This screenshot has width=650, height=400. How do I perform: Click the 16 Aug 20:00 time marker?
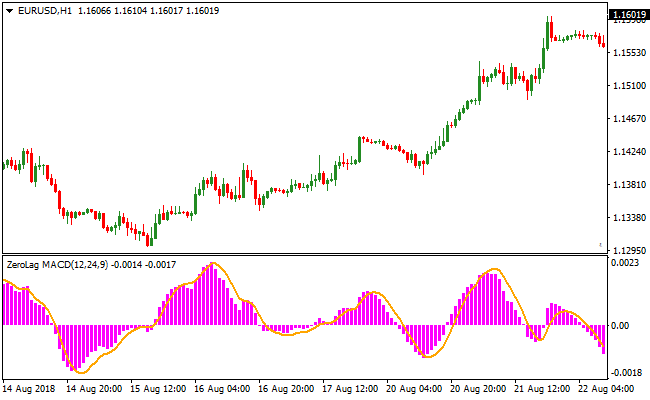click(289, 388)
